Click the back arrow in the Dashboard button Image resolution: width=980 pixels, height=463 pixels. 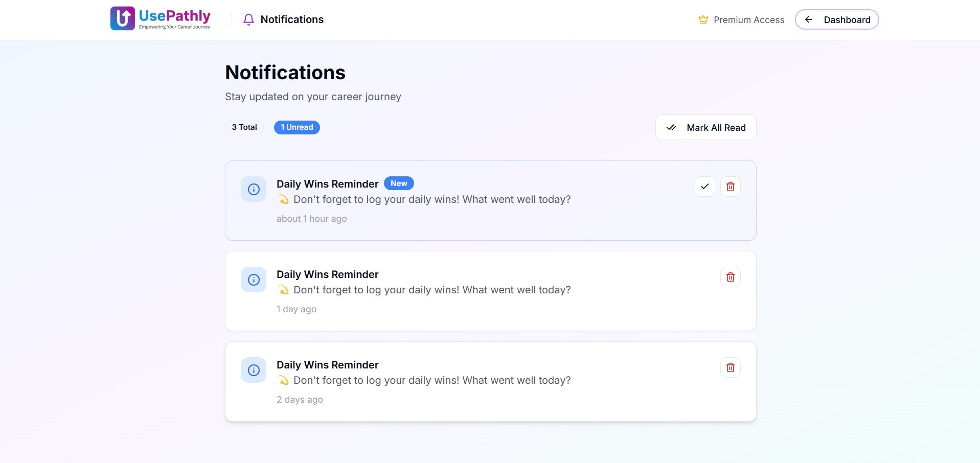point(809,19)
